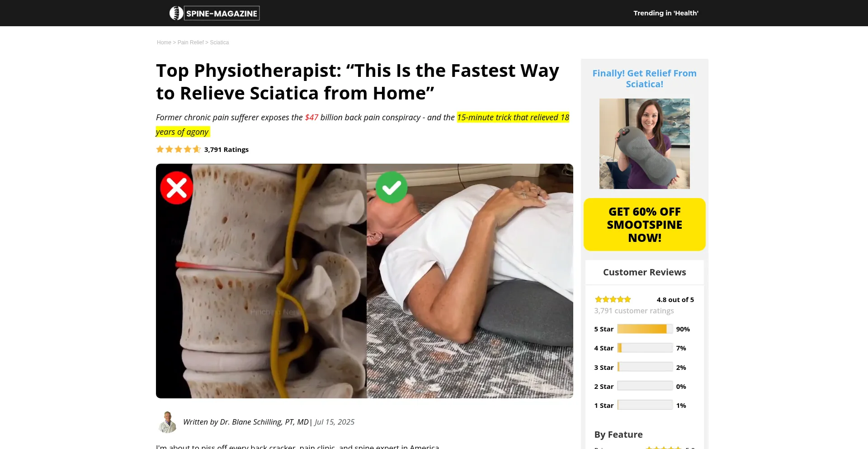Click the SPINE-MAGAZINE site title
This screenshot has height=449, width=868.
click(x=222, y=14)
